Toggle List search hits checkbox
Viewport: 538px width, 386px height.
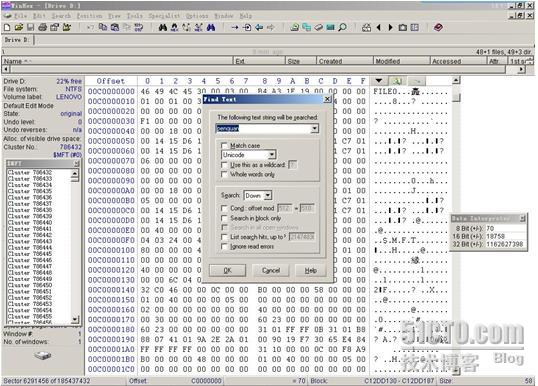[224, 237]
